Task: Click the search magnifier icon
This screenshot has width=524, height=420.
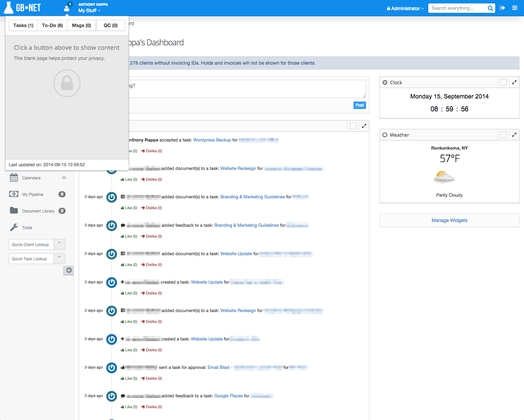Action: pyautogui.click(x=490, y=8)
